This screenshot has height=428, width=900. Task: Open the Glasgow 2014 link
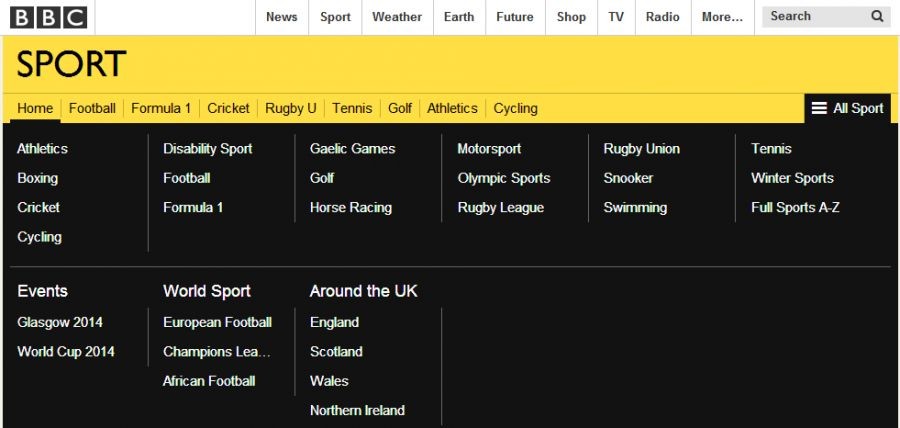(60, 322)
